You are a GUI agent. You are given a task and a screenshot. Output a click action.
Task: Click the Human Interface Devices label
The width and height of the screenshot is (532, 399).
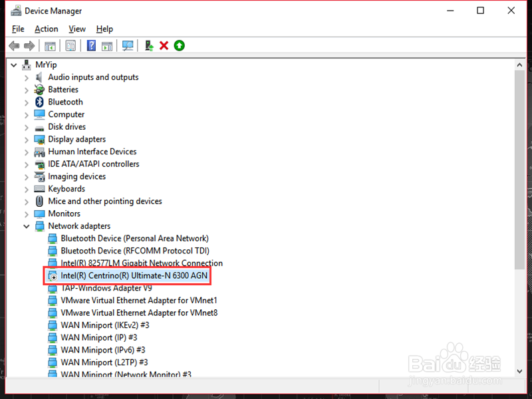92,152
